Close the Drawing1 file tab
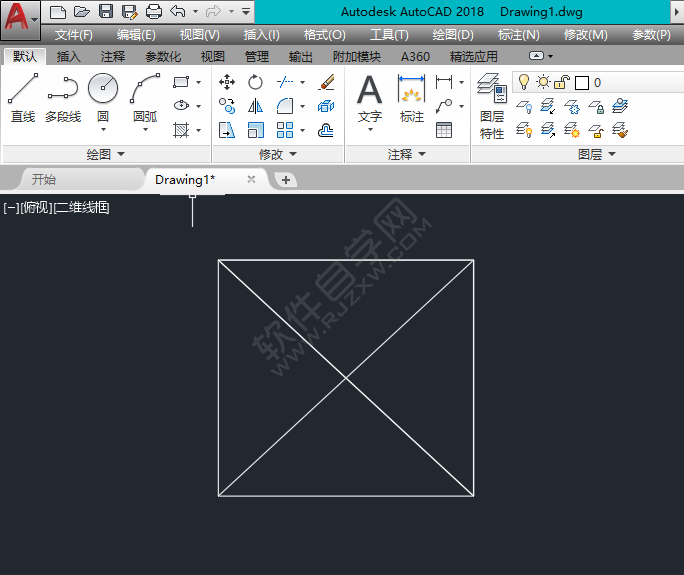Image resolution: width=684 pixels, height=575 pixels. (x=251, y=179)
